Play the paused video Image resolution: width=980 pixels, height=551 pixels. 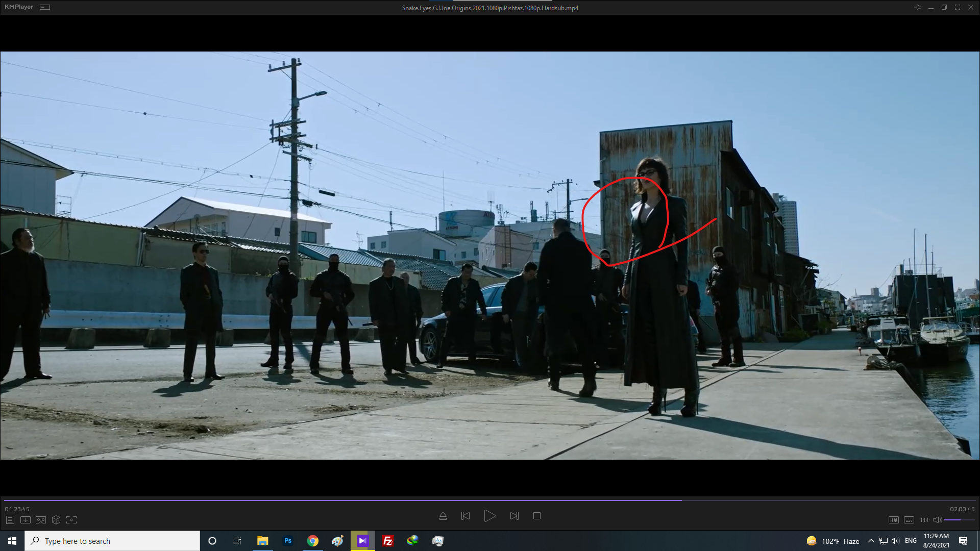click(x=489, y=516)
